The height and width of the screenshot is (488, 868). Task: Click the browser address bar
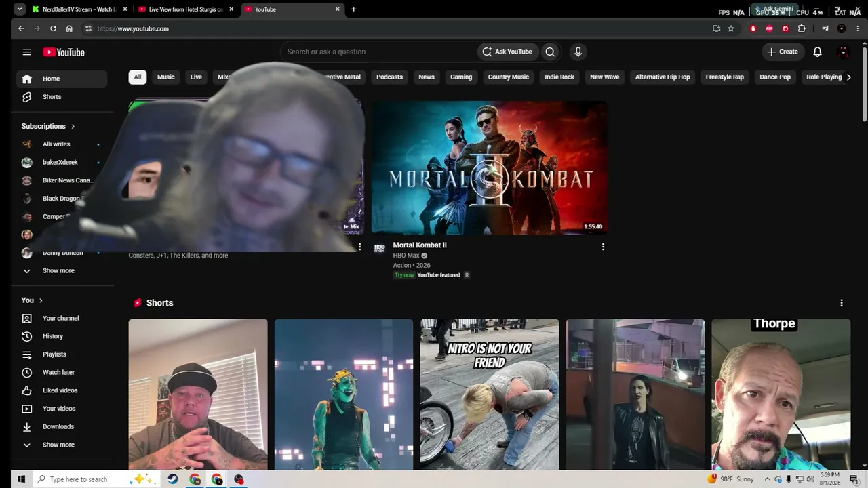tap(400, 28)
